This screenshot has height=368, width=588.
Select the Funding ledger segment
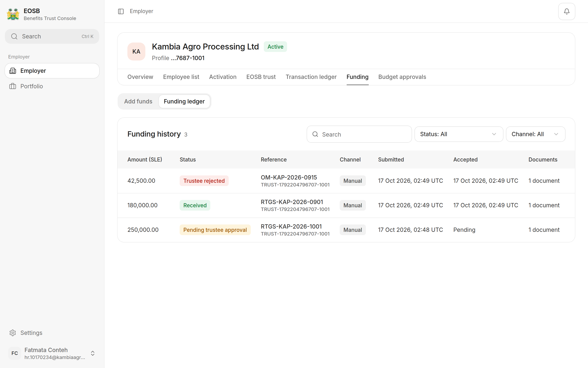[x=184, y=101]
